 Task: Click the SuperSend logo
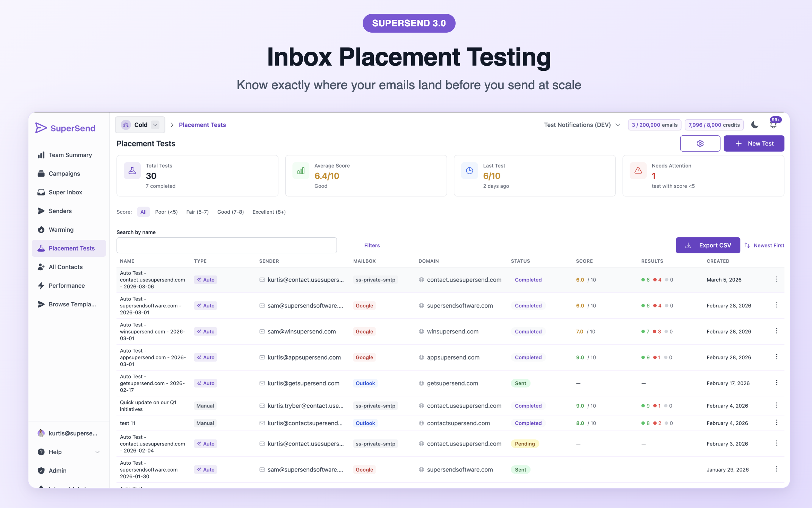tap(66, 128)
